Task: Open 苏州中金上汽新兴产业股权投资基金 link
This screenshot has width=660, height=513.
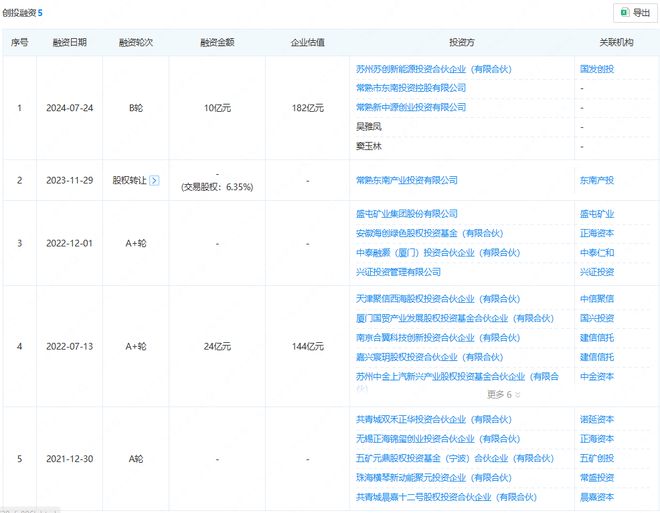Action: click(x=457, y=377)
